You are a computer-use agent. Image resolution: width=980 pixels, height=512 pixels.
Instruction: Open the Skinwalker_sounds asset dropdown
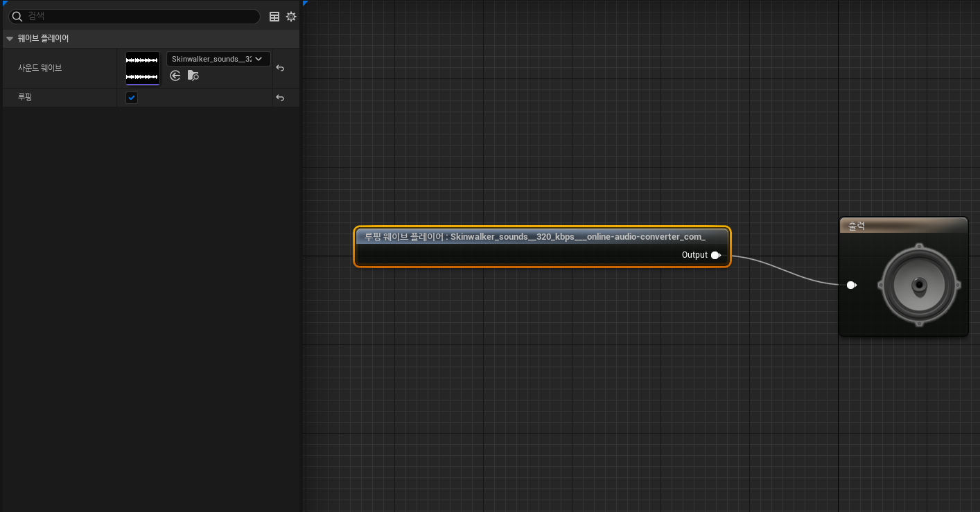coord(218,59)
